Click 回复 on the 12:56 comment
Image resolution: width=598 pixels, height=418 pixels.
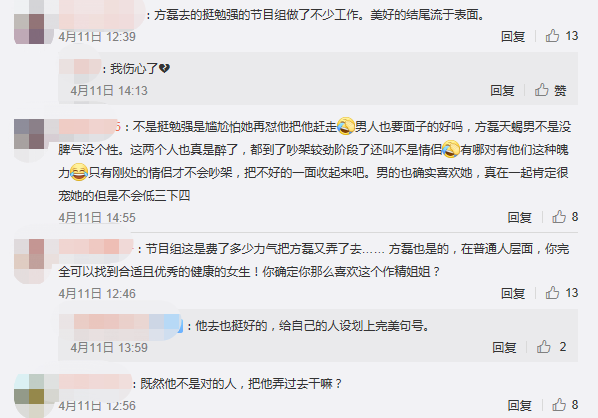point(519,405)
